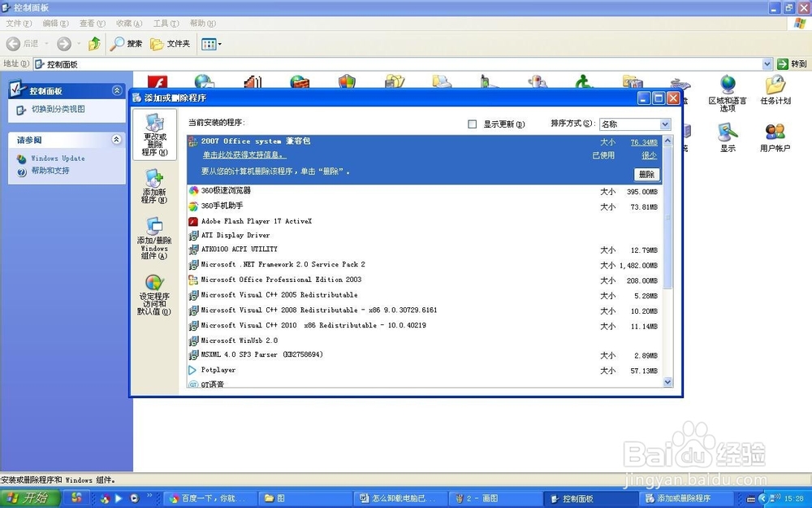812x508 pixels.
Task: Open the 收藏 menu
Action: [129, 24]
